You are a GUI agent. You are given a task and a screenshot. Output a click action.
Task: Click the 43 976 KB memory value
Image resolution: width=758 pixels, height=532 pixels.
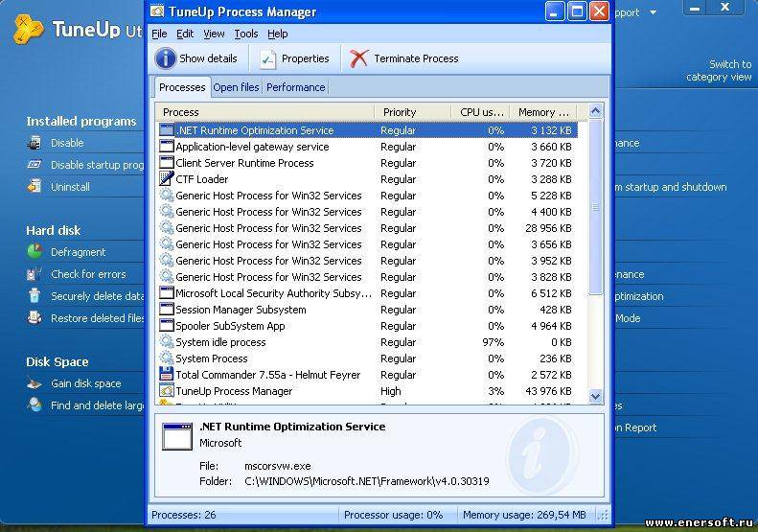coord(549,391)
